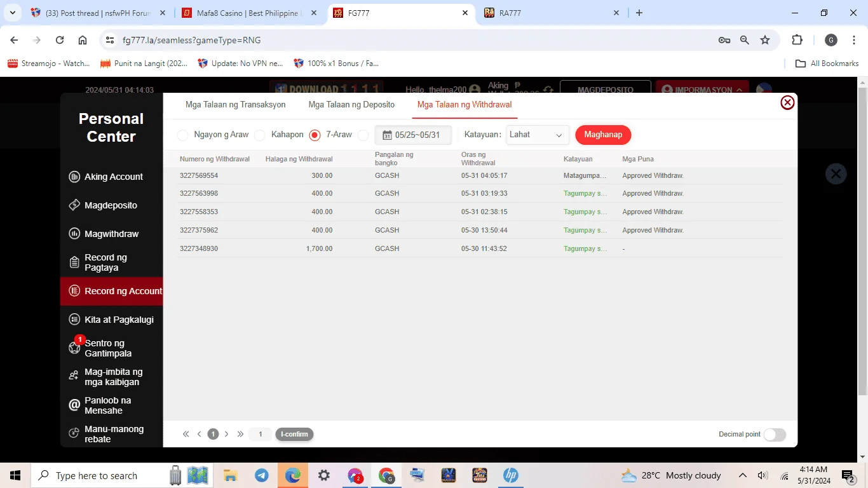Select Mga Talaan ng Withdrawal tab

pos(465,105)
